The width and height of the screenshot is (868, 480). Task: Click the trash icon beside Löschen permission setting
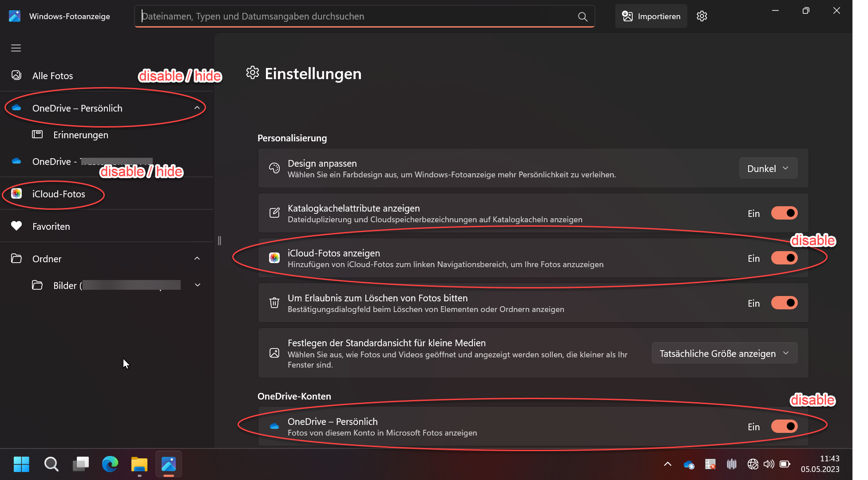coord(274,303)
